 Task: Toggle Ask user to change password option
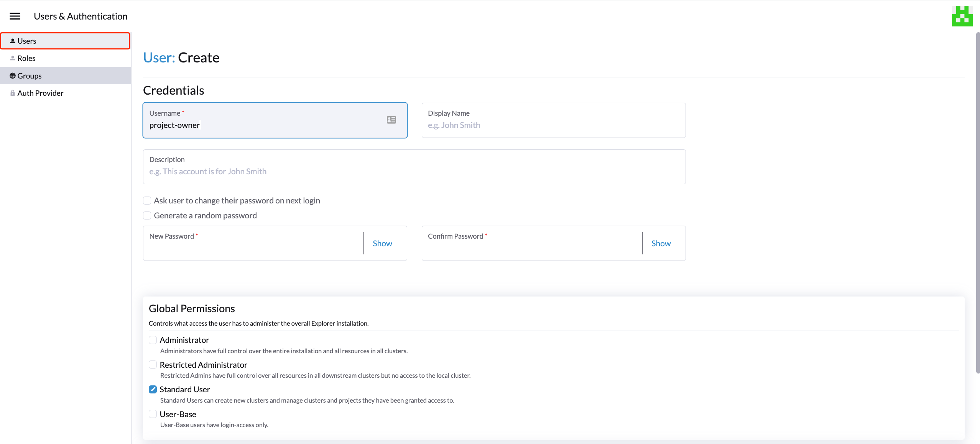coord(147,200)
